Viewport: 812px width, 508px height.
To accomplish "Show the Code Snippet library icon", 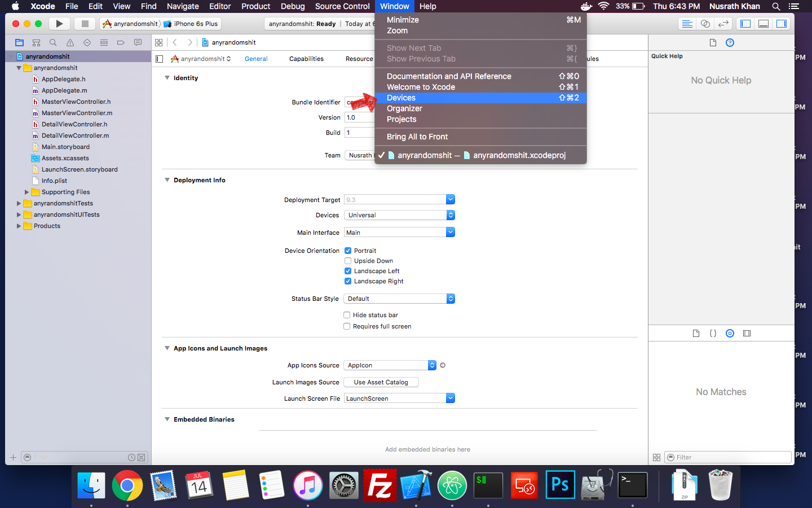I will coord(713,334).
